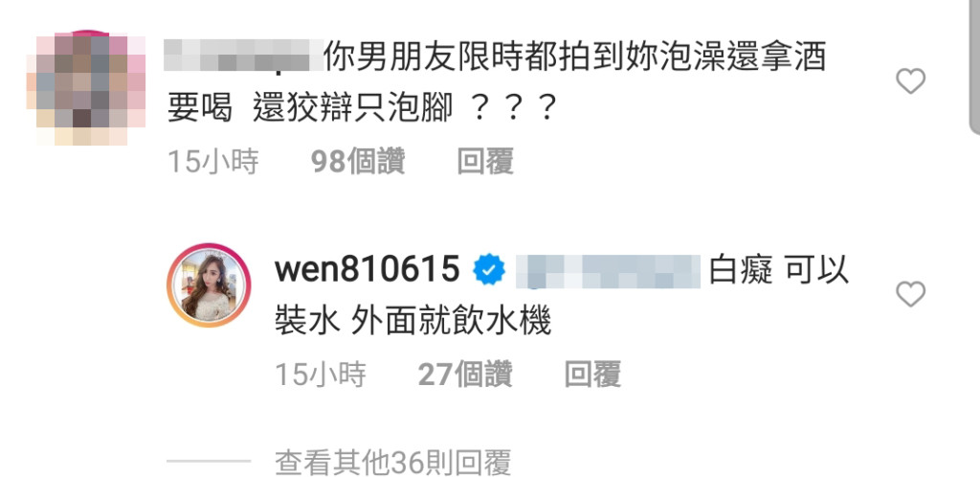Image resolution: width=980 pixels, height=477 pixels.
Task: Open the blurred username of first commenter
Action: 244,56
